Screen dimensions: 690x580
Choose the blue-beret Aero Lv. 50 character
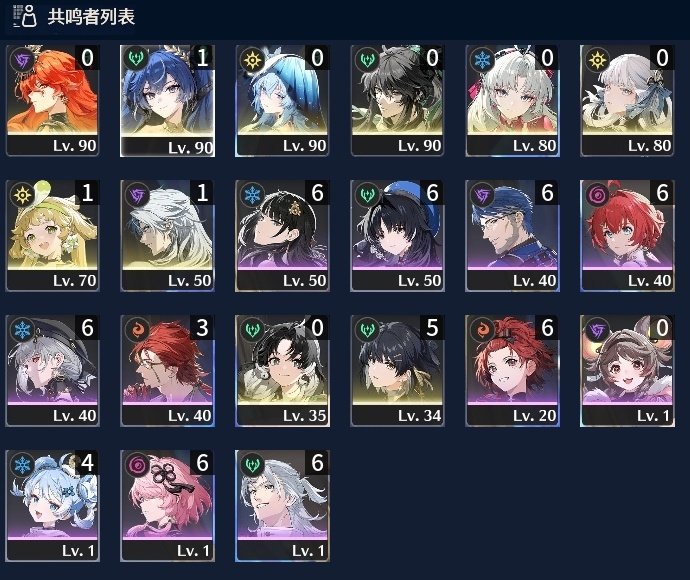pyautogui.click(x=397, y=235)
